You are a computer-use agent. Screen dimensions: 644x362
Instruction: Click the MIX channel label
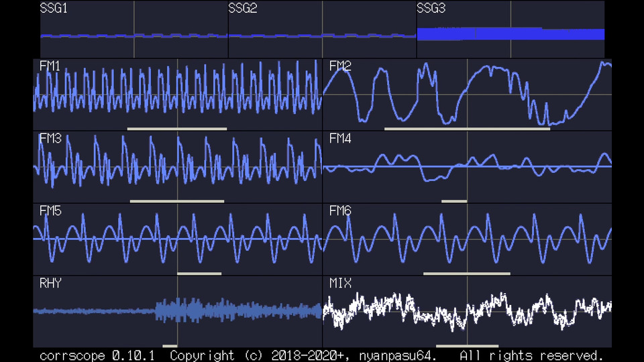(340, 283)
